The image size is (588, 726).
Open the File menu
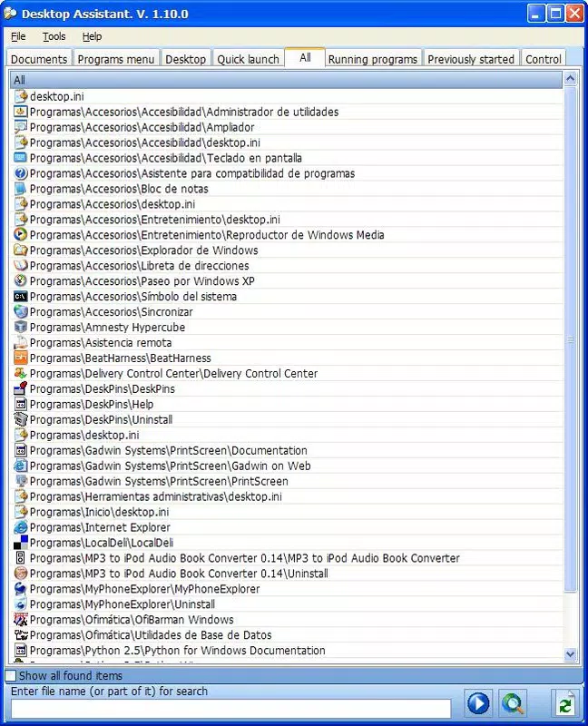coord(18,36)
